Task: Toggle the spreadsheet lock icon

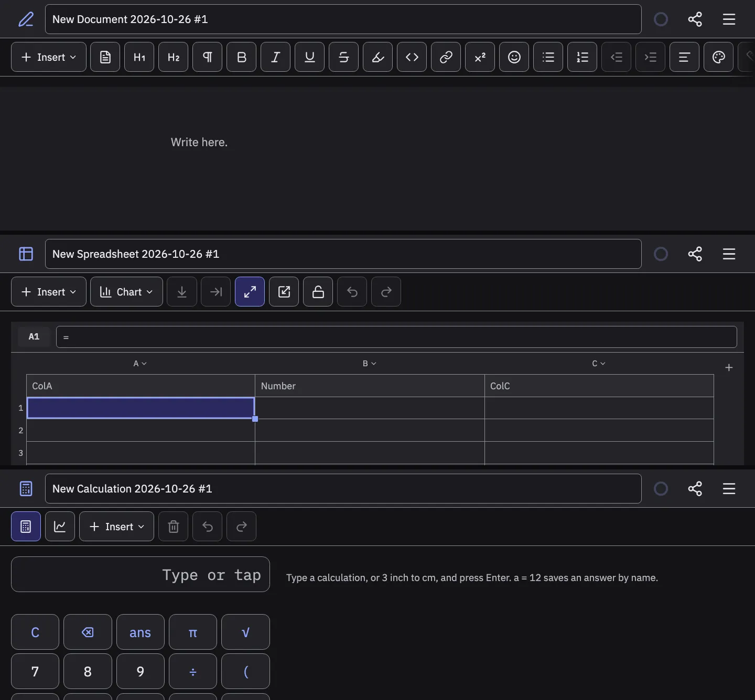Action: coord(318,292)
